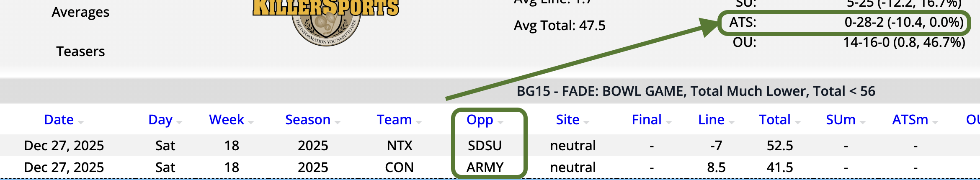Select the ARMY opponent cell
This screenshot has height=180, width=980.
(485, 167)
